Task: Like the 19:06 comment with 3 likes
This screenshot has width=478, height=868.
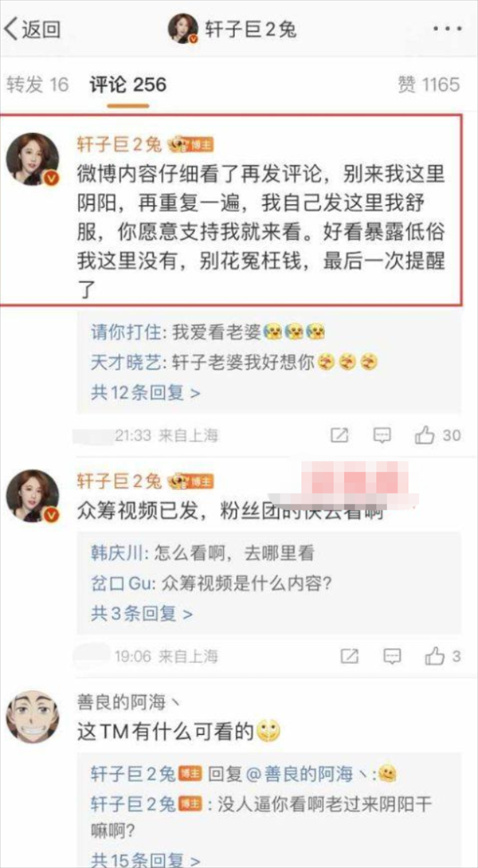Action: (443, 657)
